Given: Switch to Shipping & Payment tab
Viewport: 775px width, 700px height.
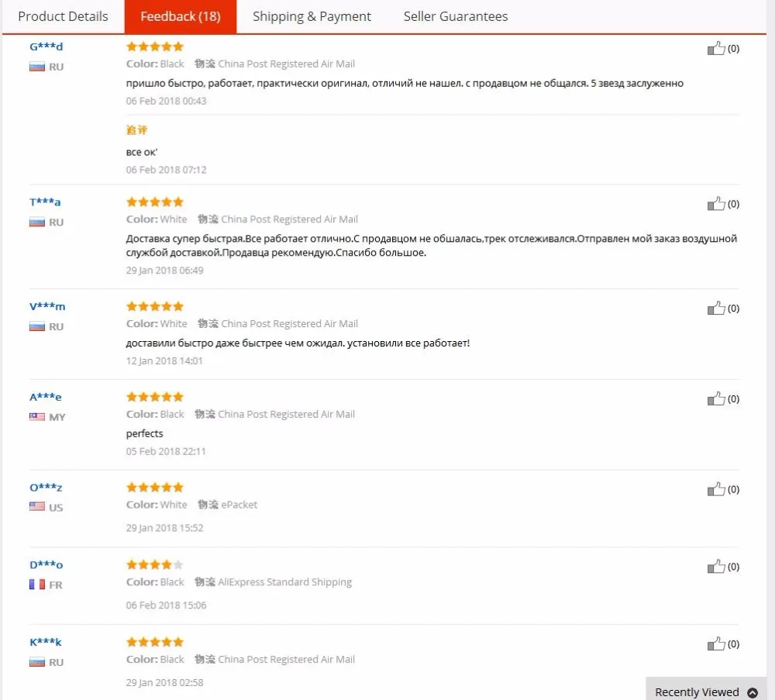Looking at the screenshot, I should (x=312, y=16).
